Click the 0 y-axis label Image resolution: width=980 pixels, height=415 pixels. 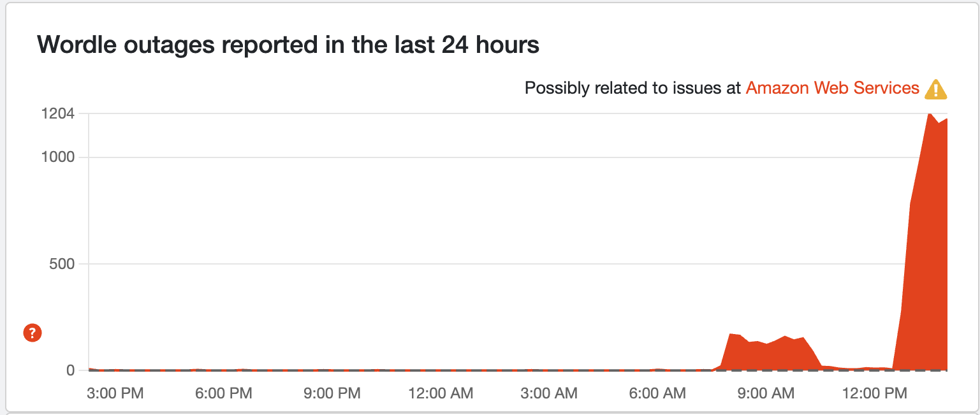click(70, 370)
